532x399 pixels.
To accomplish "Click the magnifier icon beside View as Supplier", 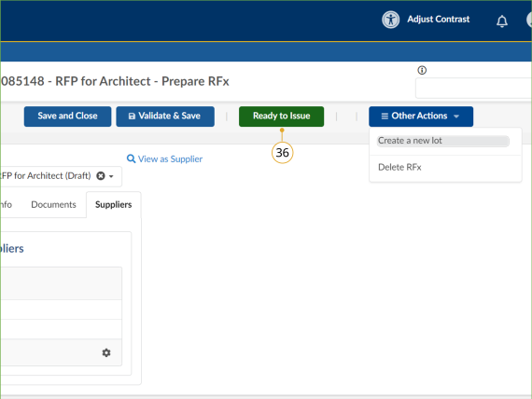I will point(131,158).
